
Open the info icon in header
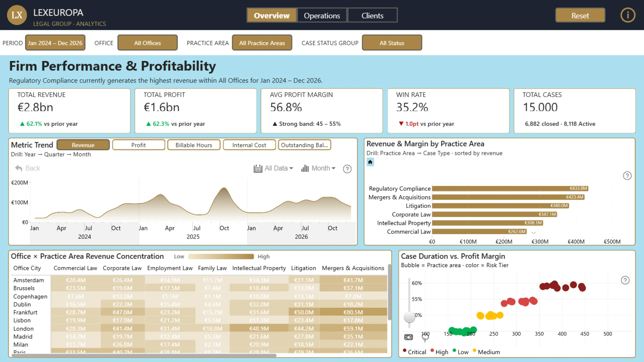coord(628,15)
